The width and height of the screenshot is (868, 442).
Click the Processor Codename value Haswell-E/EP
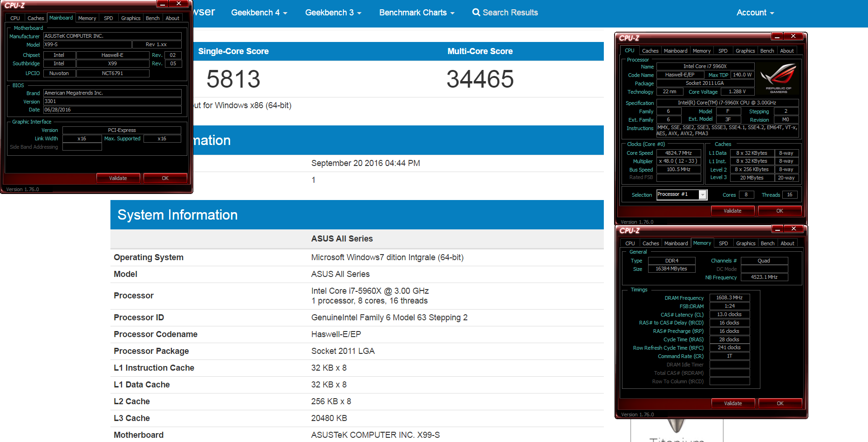click(x=336, y=334)
